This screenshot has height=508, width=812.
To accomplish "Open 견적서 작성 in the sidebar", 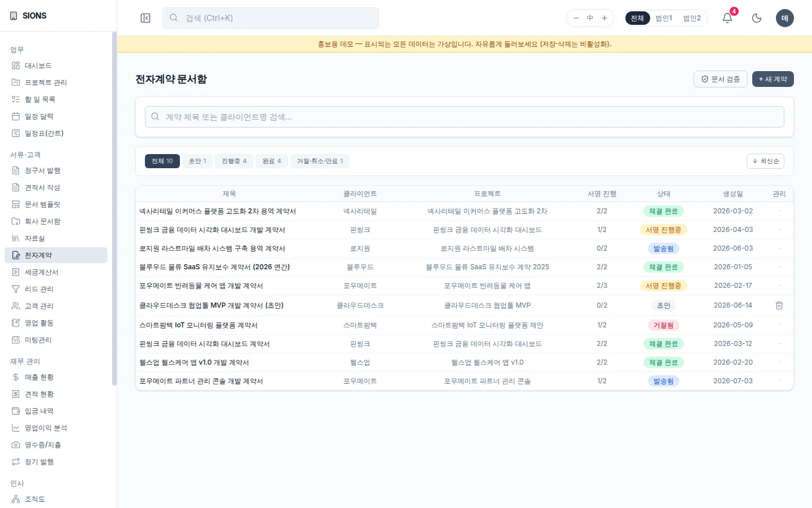I will [56, 187].
